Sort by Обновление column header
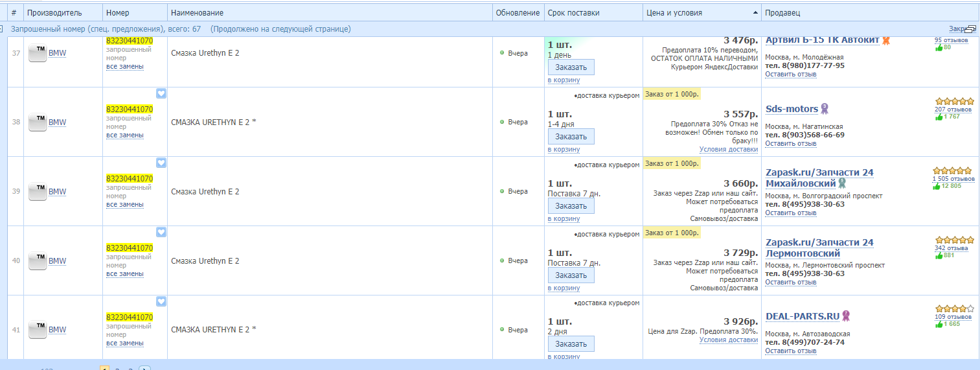Image resolution: width=980 pixels, height=370 pixels. tap(518, 12)
